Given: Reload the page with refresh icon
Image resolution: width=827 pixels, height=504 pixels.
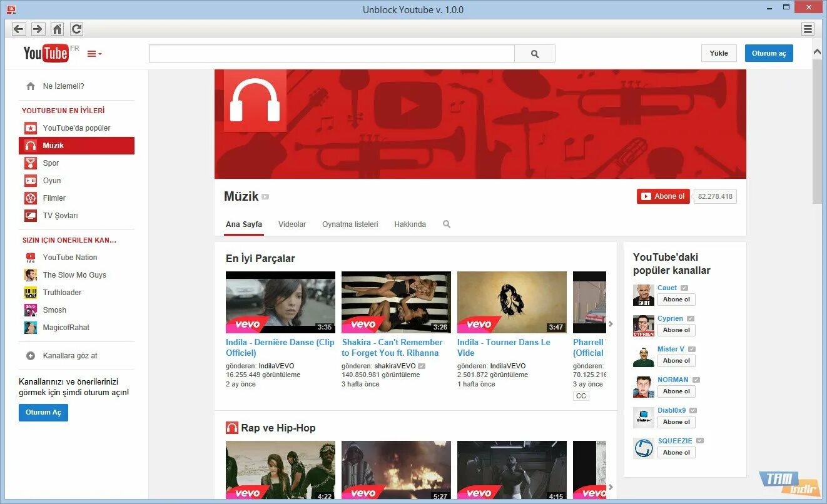Looking at the screenshot, I should click(76, 29).
